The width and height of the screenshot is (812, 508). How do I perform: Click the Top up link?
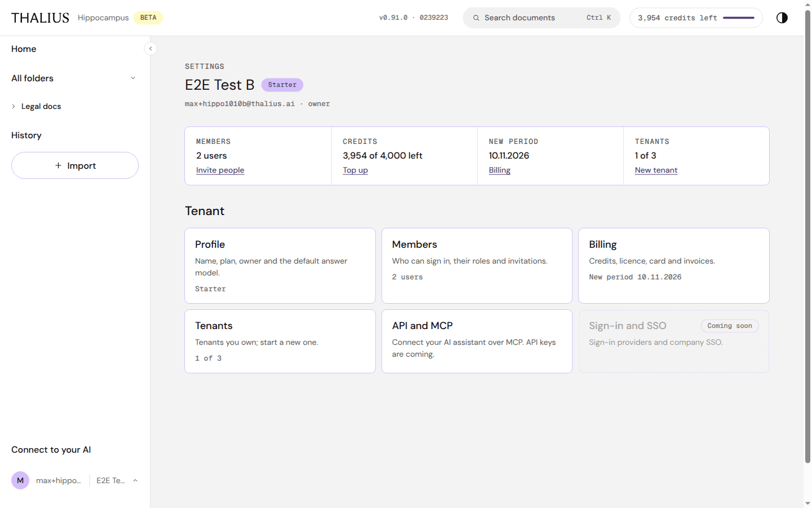pyautogui.click(x=355, y=170)
